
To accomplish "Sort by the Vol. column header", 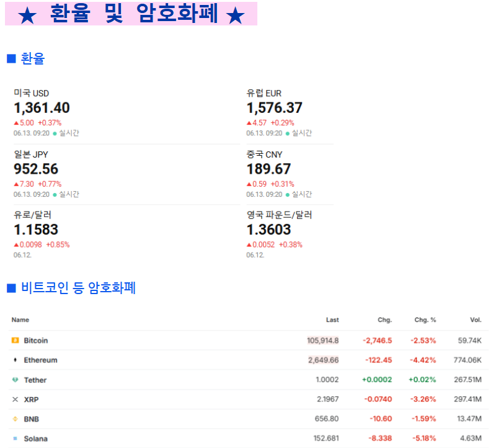I will (x=476, y=320).
